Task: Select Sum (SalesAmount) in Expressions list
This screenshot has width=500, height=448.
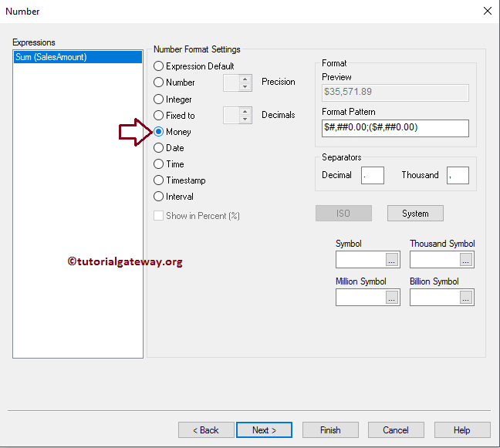Action: [x=78, y=57]
